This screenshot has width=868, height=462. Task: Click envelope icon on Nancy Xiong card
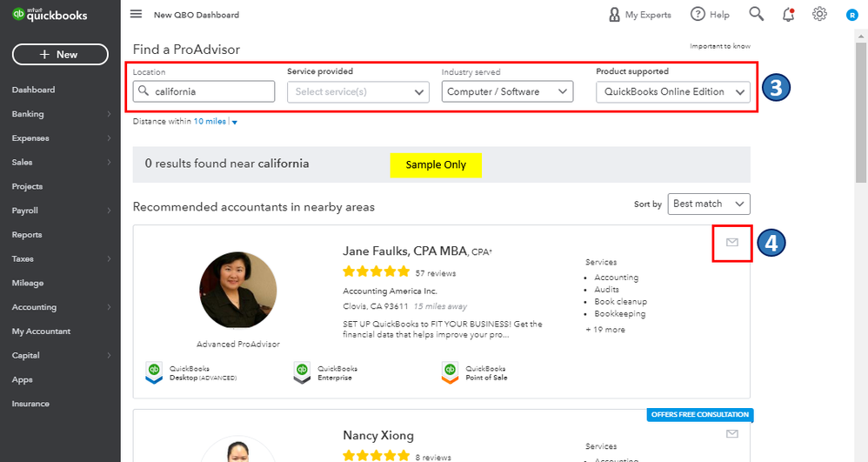click(x=731, y=433)
